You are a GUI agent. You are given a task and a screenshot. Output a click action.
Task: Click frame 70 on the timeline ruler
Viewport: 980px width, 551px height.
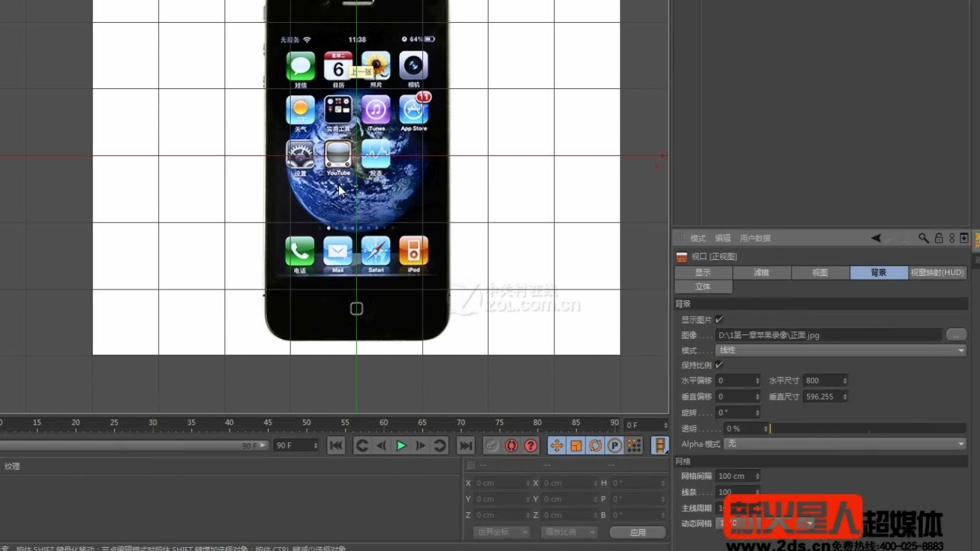pos(460,423)
